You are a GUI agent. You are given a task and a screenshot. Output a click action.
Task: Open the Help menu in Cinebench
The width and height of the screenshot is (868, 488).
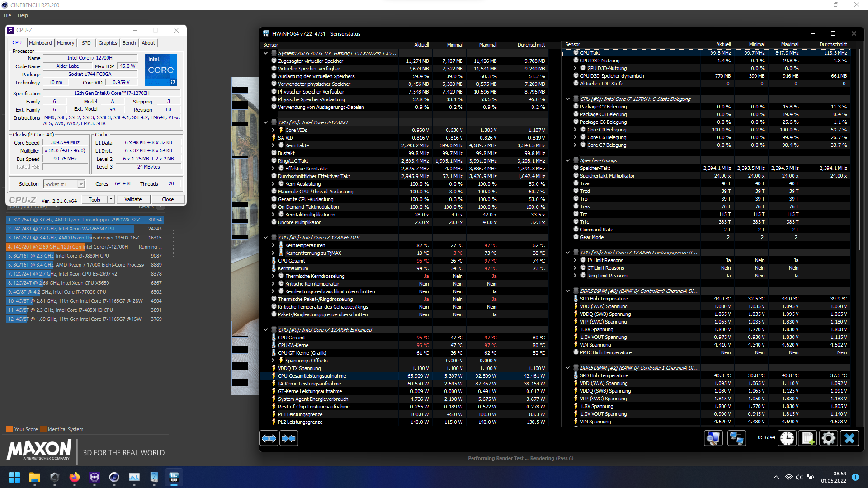point(23,15)
